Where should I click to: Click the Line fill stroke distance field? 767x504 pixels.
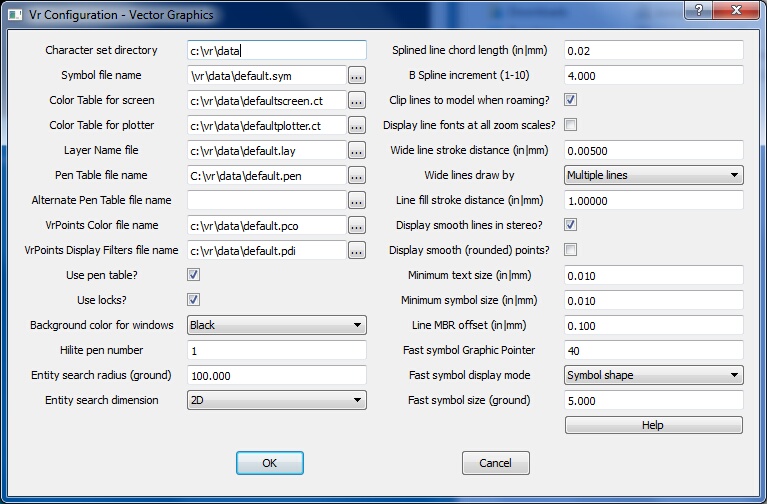click(654, 200)
